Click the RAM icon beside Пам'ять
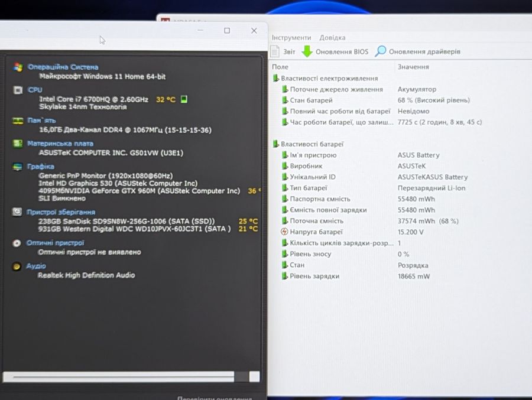 pyautogui.click(x=18, y=121)
